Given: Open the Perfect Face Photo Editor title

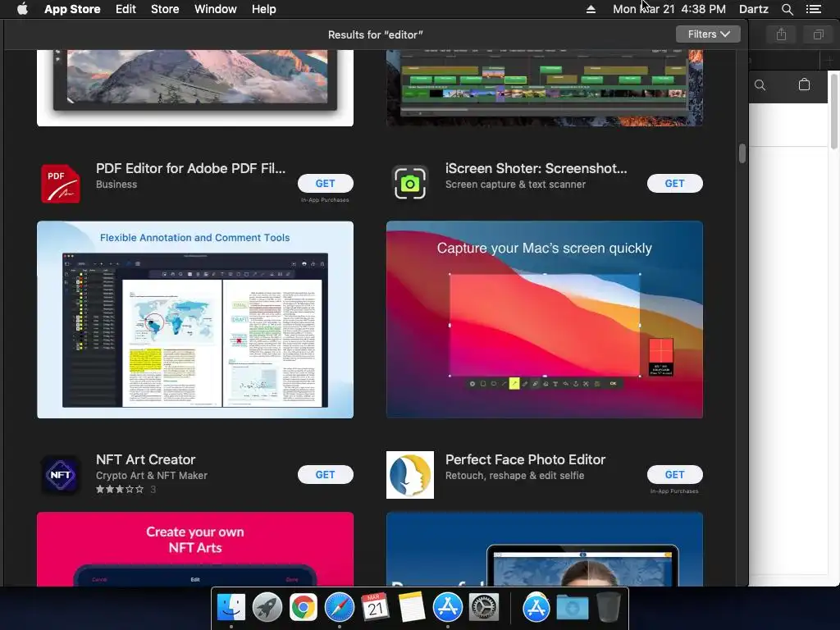Looking at the screenshot, I should pyautogui.click(x=525, y=459).
